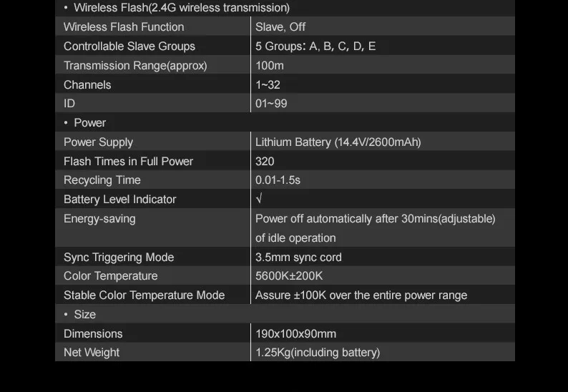568x392 pixels.
Task: Select the Wireless Flash Function label
Action: click(124, 26)
